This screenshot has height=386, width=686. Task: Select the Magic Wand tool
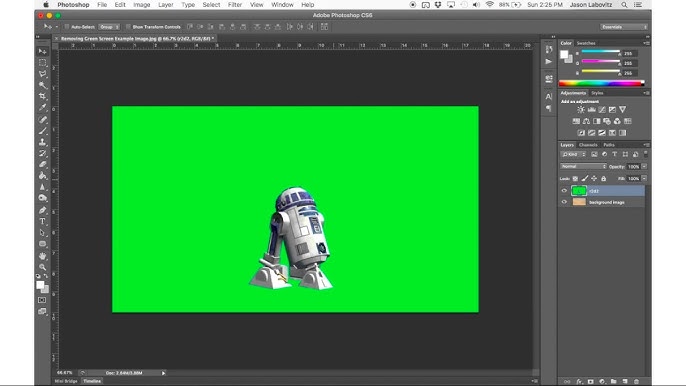pyautogui.click(x=42, y=85)
